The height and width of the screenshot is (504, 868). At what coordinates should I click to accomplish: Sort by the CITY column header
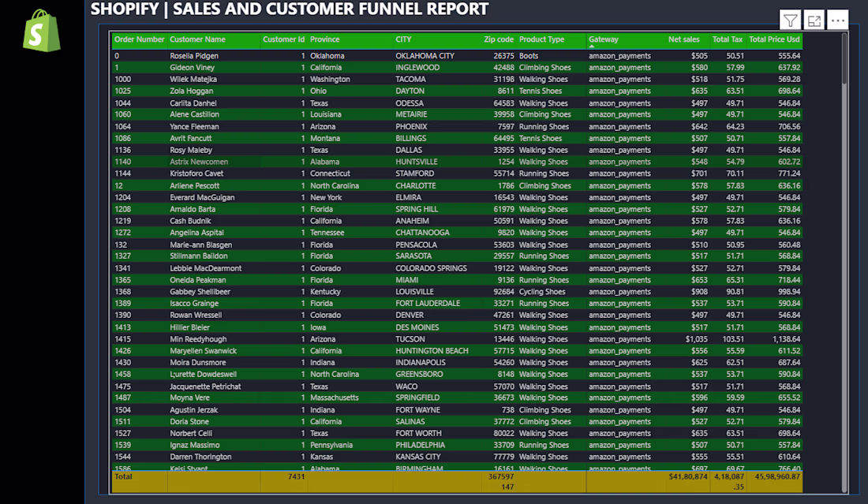403,39
